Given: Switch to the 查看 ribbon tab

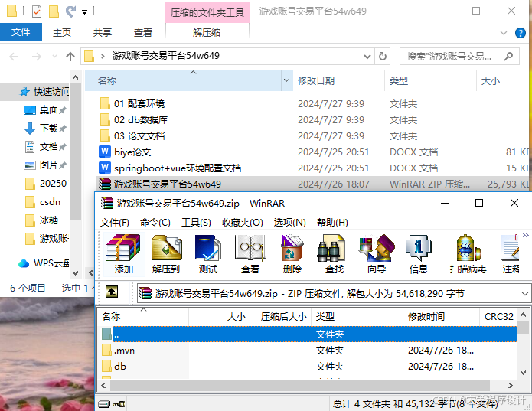Looking at the screenshot, I should tap(143, 33).
